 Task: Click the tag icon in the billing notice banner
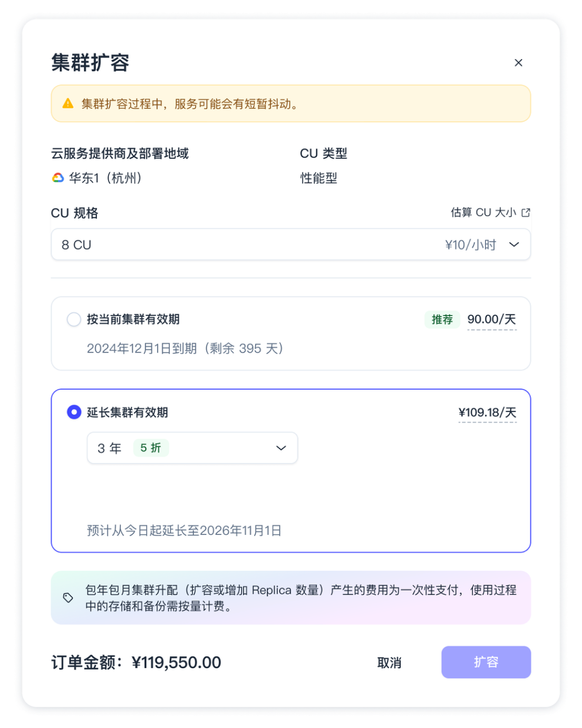point(67,597)
